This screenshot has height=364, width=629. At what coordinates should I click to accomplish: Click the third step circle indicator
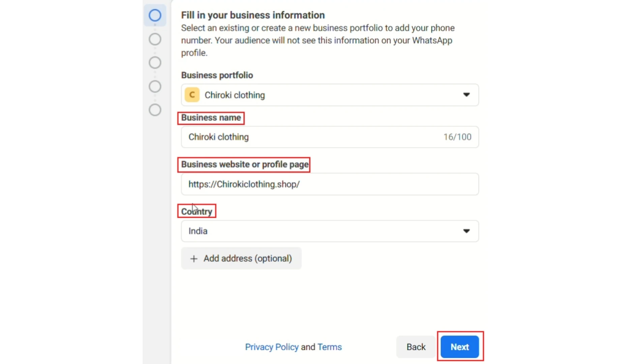(155, 63)
